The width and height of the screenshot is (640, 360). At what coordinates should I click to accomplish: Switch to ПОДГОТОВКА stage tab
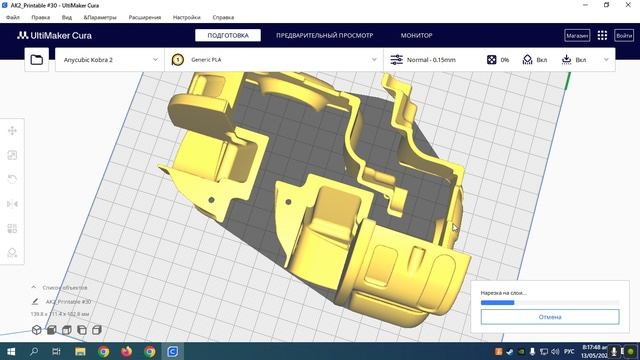228,36
